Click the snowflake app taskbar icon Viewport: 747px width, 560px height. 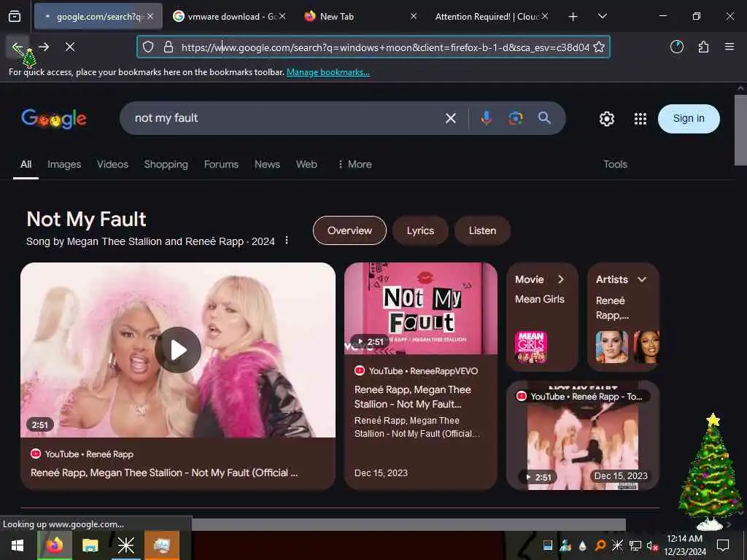(x=125, y=545)
